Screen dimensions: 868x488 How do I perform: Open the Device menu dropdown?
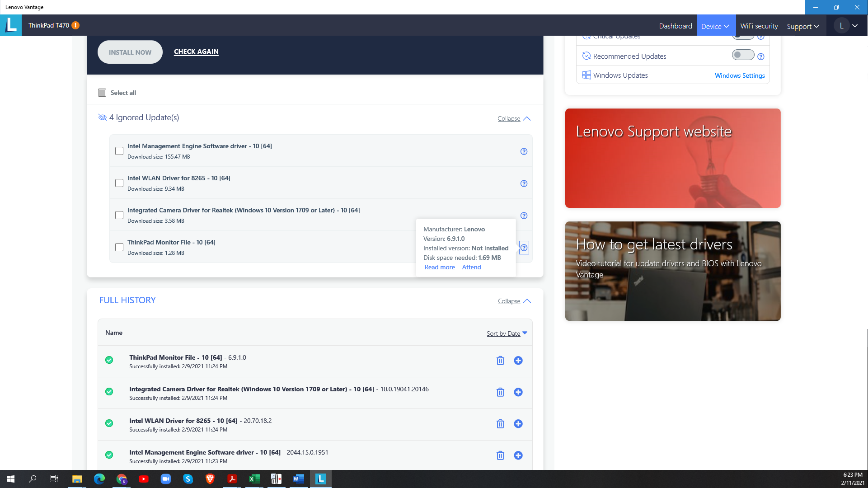(716, 26)
